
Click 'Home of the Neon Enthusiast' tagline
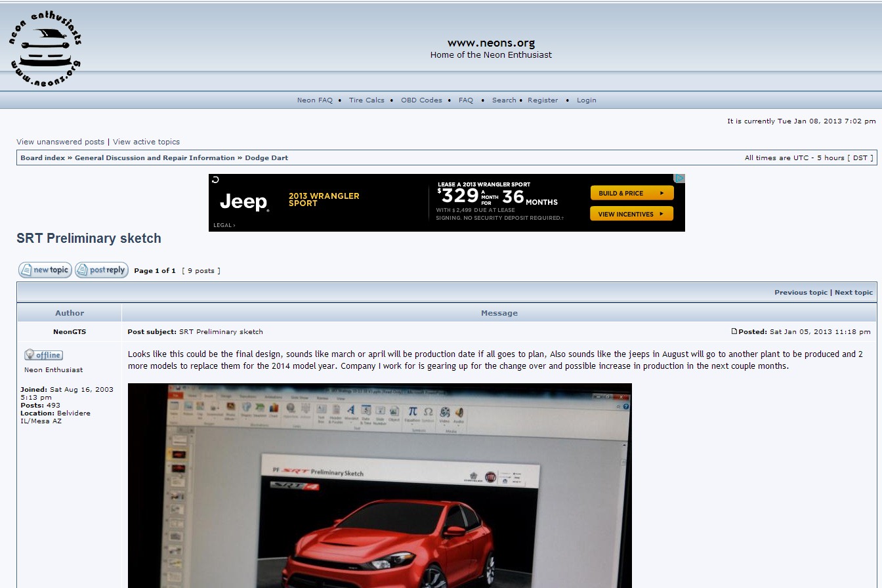pos(491,55)
